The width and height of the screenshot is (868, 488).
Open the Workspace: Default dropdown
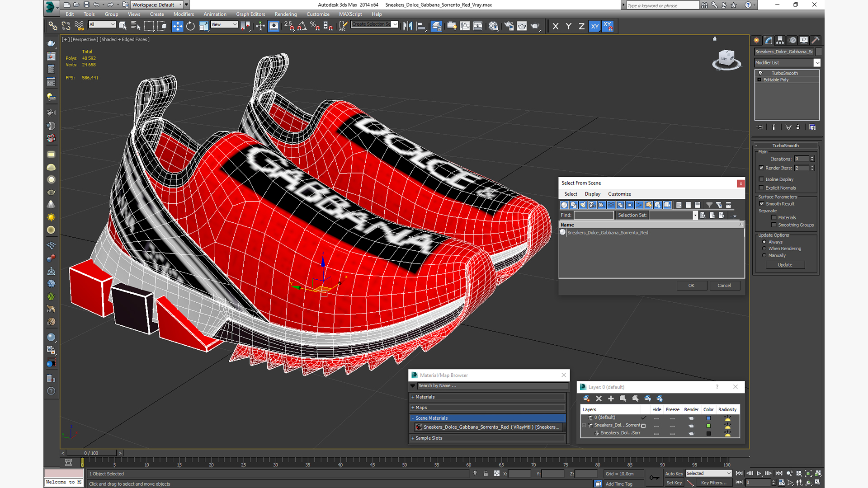pyautogui.click(x=157, y=5)
